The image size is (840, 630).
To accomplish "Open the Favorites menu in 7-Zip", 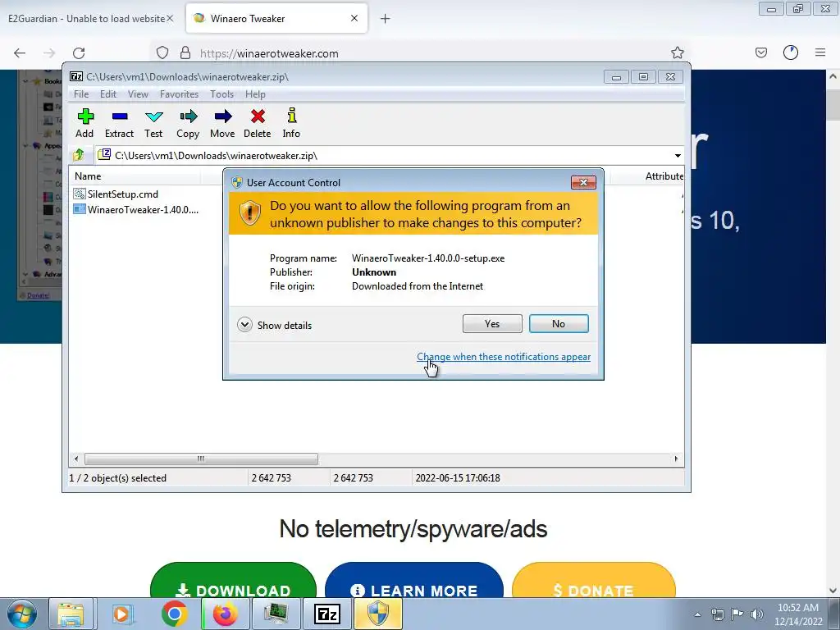I will [179, 94].
